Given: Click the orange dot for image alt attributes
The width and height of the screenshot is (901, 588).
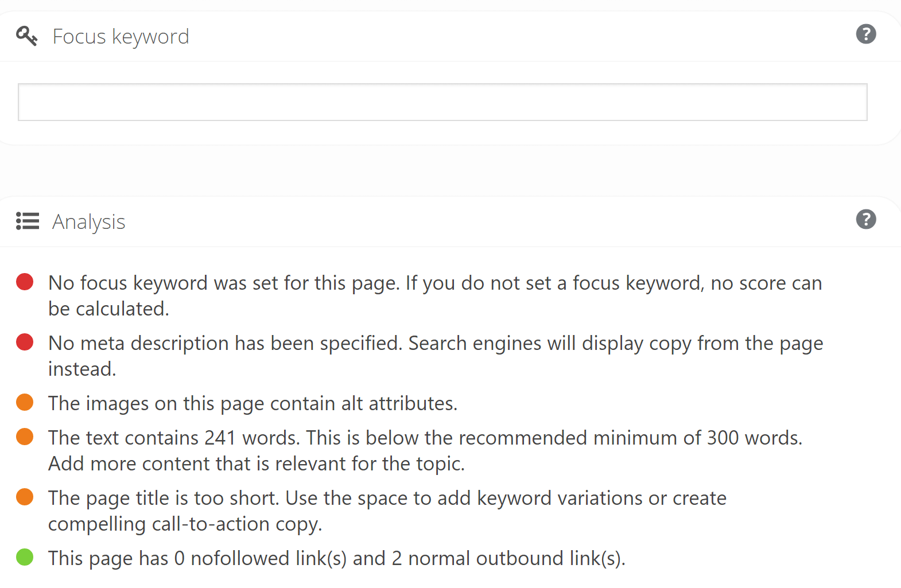Looking at the screenshot, I should coord(25,402).
